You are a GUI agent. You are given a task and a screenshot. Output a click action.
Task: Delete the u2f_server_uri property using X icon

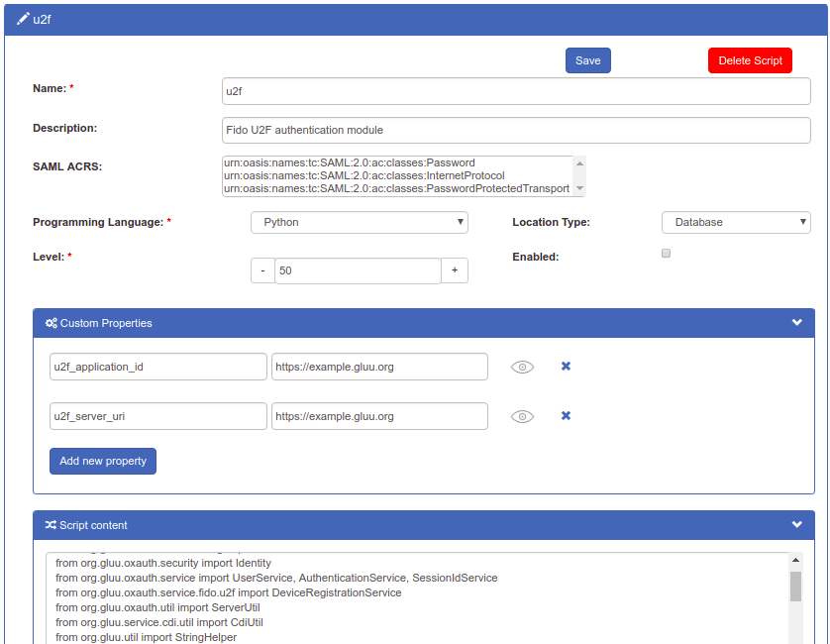pos(566,416)
